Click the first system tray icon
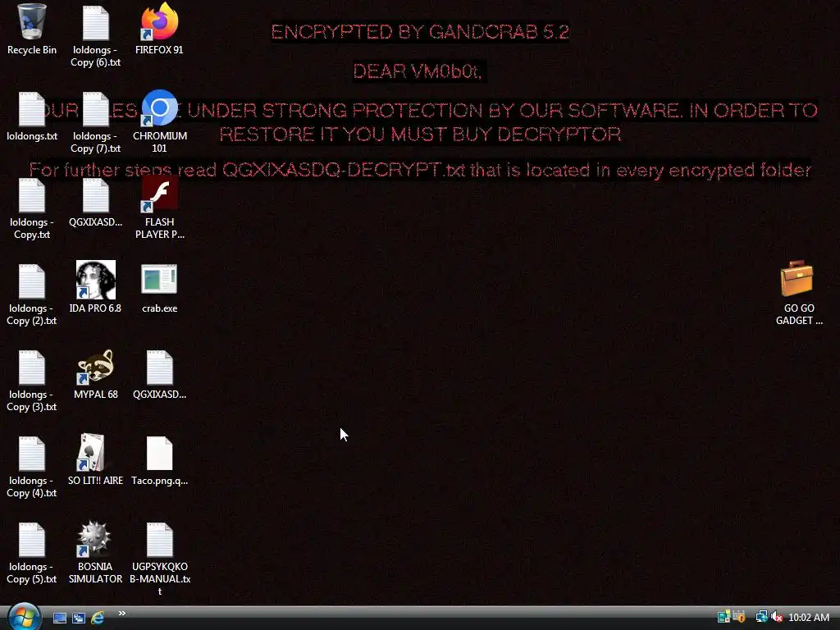Viewport: 840px width, 630px height. [x=724, y=617]
